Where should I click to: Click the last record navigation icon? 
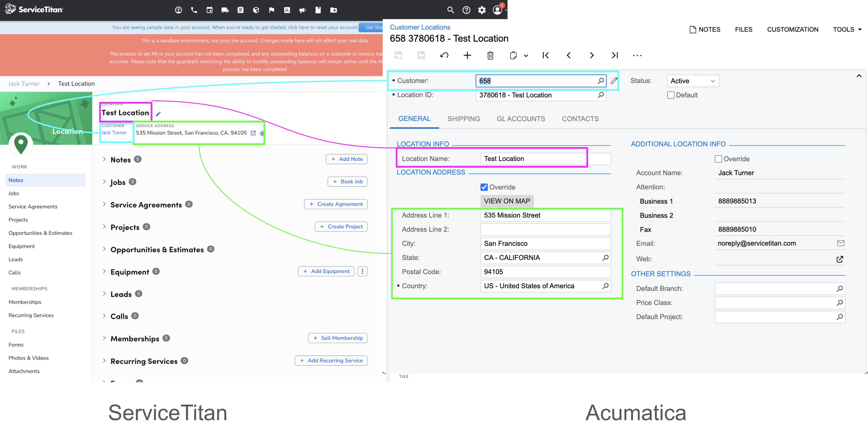click(x=614, y=55)
